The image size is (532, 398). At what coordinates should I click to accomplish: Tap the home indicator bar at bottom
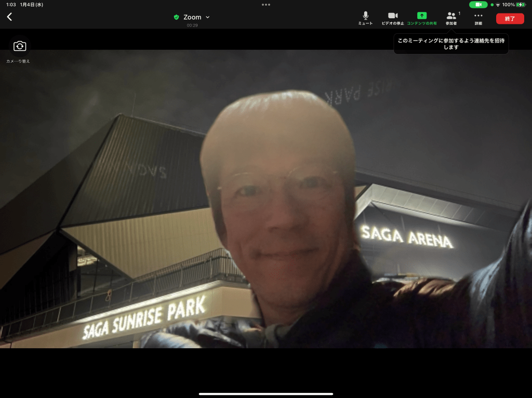[x=266, y=394]
